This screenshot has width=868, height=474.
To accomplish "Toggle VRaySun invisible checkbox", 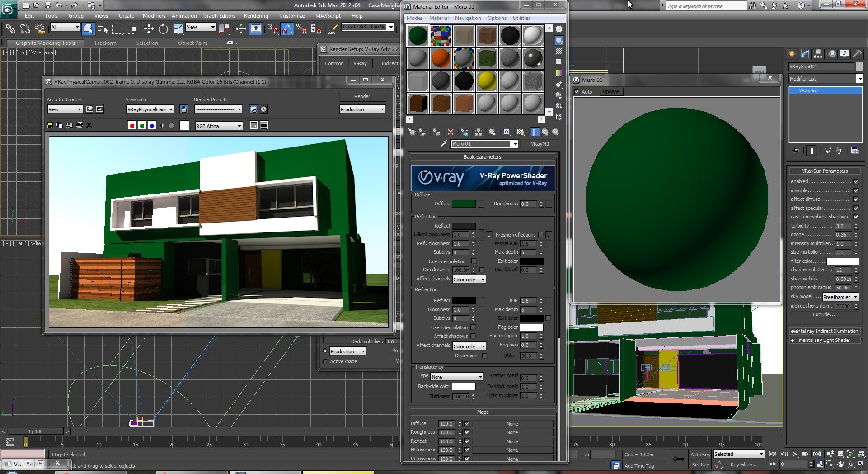I will click(856, 190).
